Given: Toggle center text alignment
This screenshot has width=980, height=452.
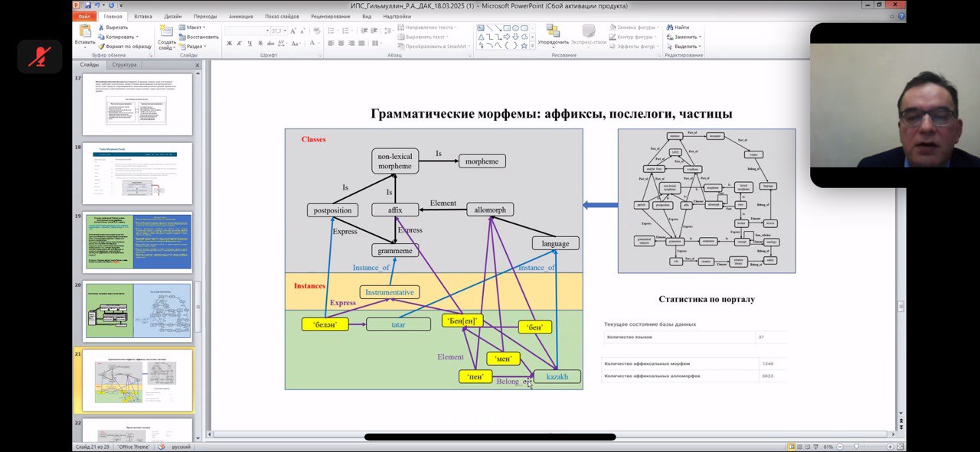Looking at the screenshot, I should (341, 43).
